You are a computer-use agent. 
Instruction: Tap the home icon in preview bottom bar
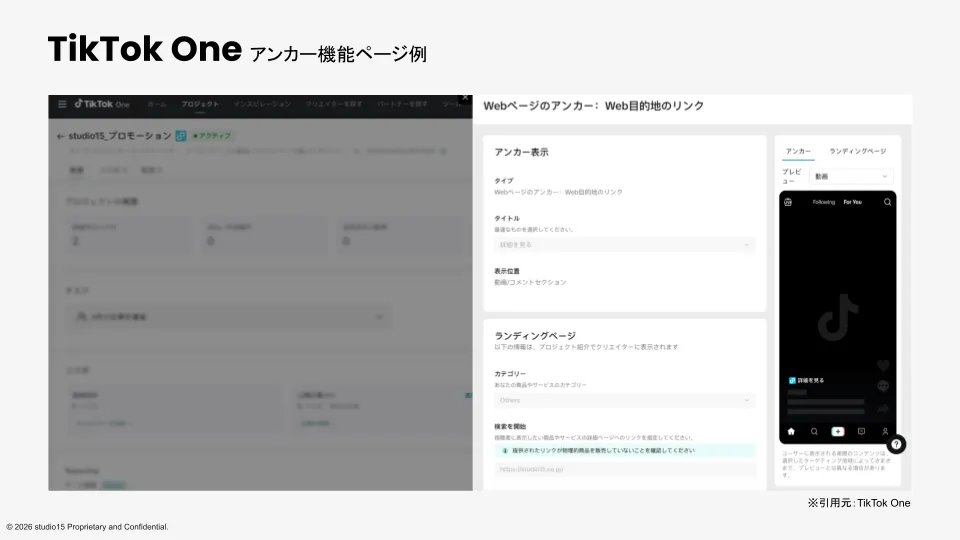(x=791, y=431)
